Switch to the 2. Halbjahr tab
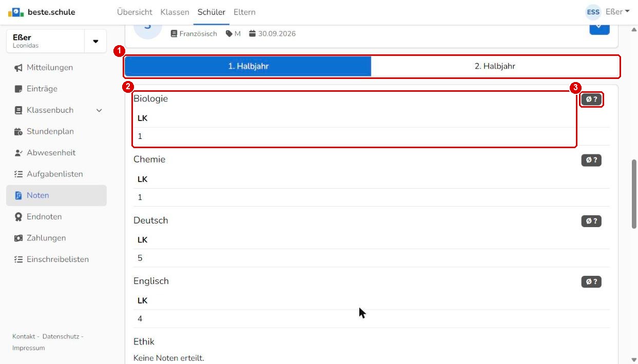638x364 pixels. [495, 66]
